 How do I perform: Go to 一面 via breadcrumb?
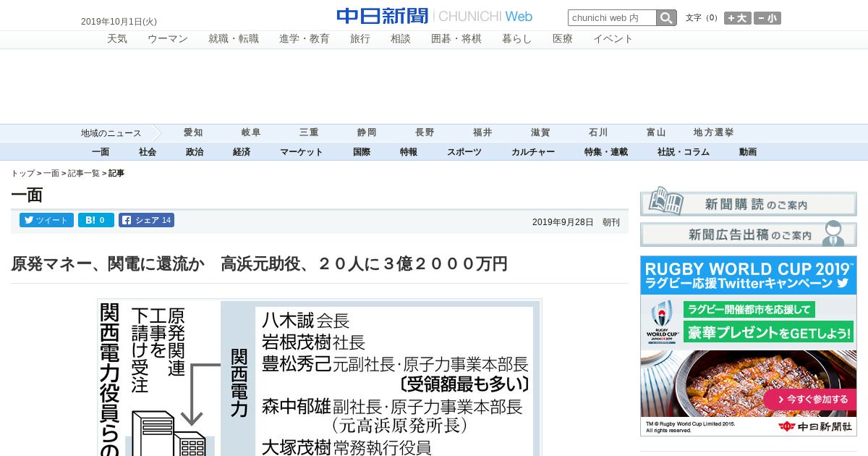pyautogui.click(x=51, y=174)
